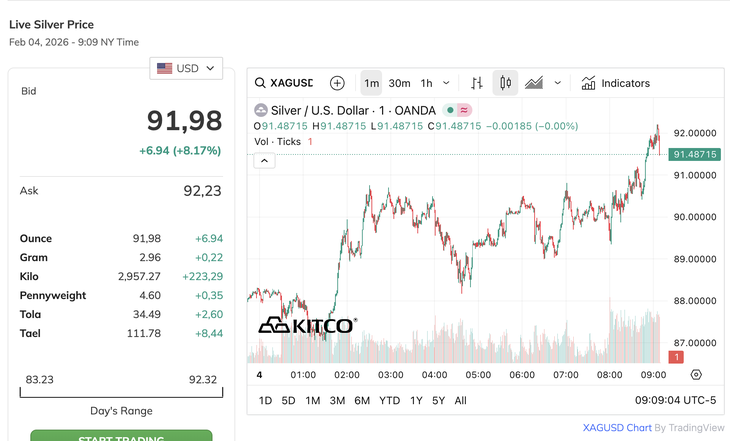730x441 pixels.
Task: Toggle the 1h interval button
Action: point(426,83)
